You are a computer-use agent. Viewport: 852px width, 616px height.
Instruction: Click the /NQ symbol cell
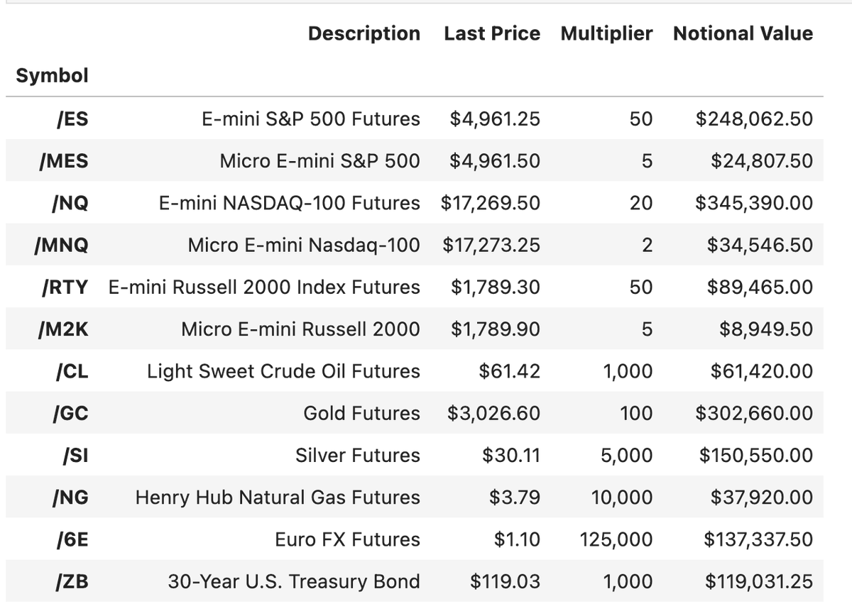70,203
